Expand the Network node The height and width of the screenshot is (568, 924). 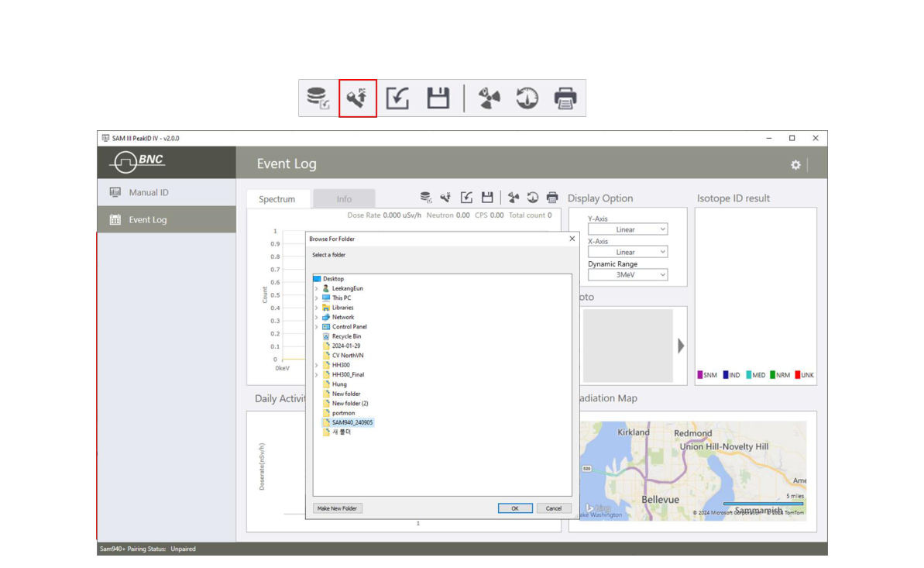click(317, 318)
